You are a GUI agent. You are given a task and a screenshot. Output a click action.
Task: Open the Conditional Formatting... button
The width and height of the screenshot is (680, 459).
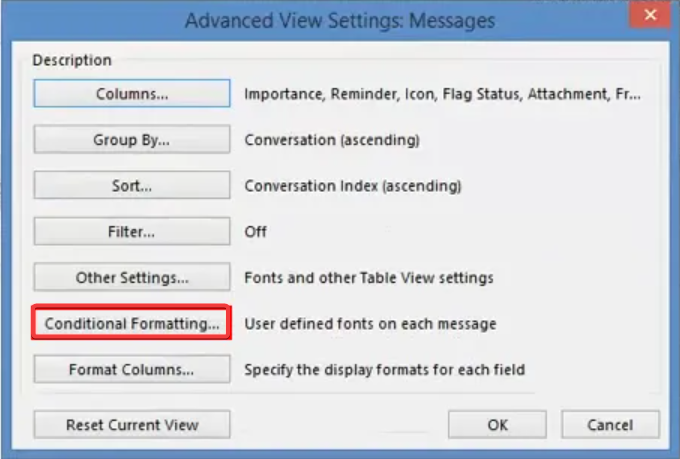point(132,324)
